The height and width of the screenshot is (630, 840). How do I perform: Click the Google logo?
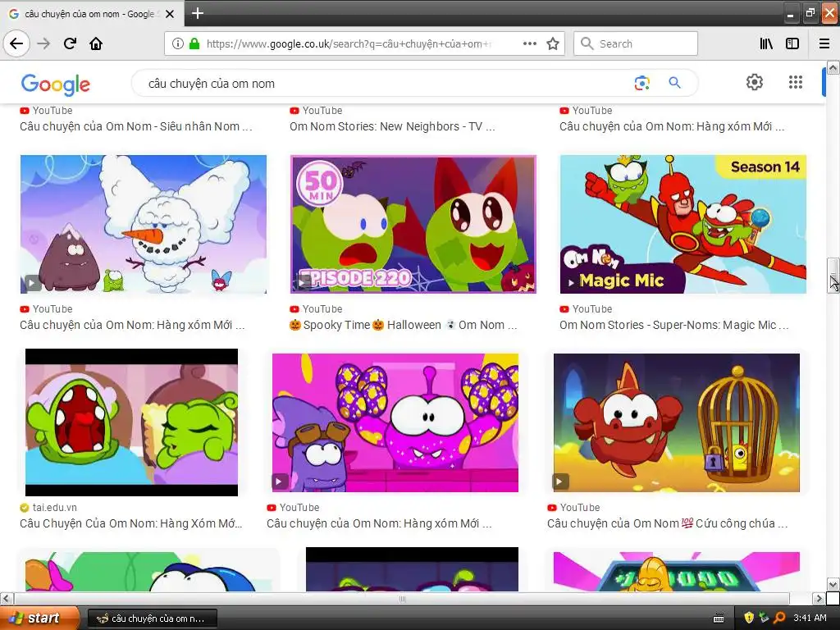[56, 84]
